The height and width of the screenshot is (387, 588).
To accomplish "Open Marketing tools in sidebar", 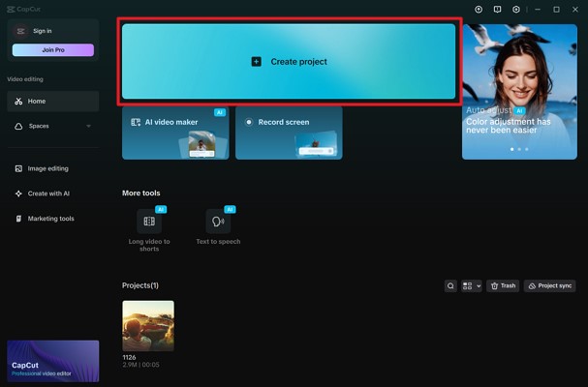I will click(52, 219).
